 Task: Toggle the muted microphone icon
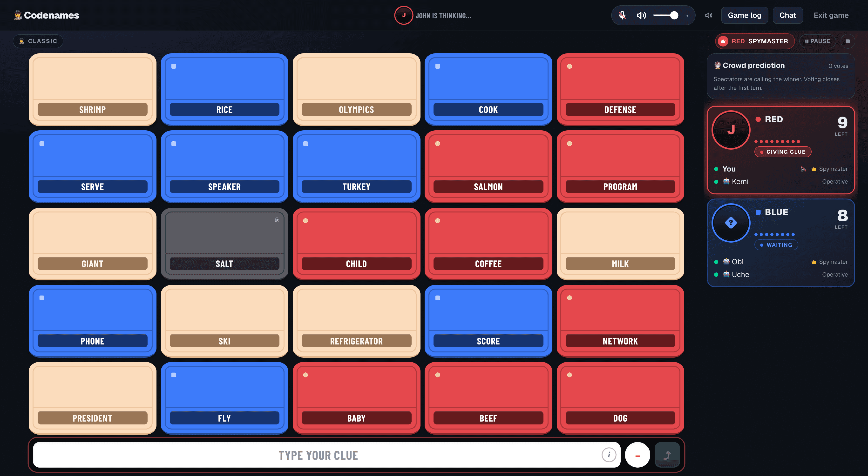(x=622, y=15)
